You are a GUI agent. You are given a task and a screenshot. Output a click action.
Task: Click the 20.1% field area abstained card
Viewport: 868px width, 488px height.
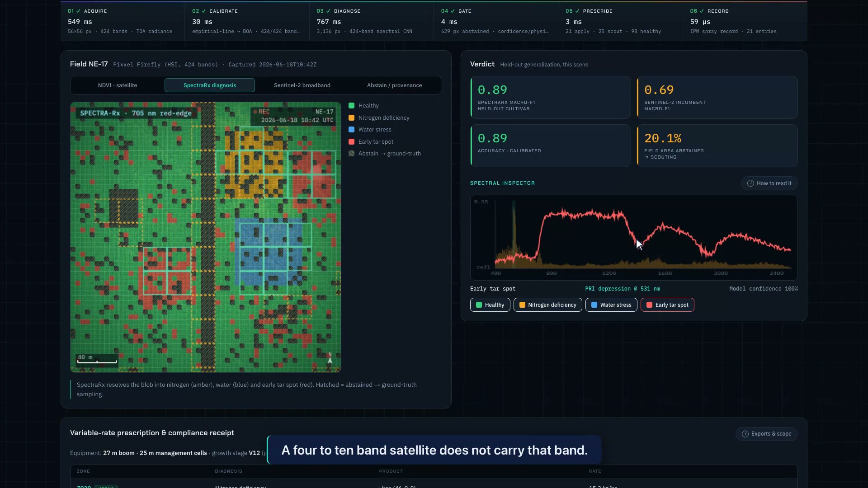pos(717,146)
